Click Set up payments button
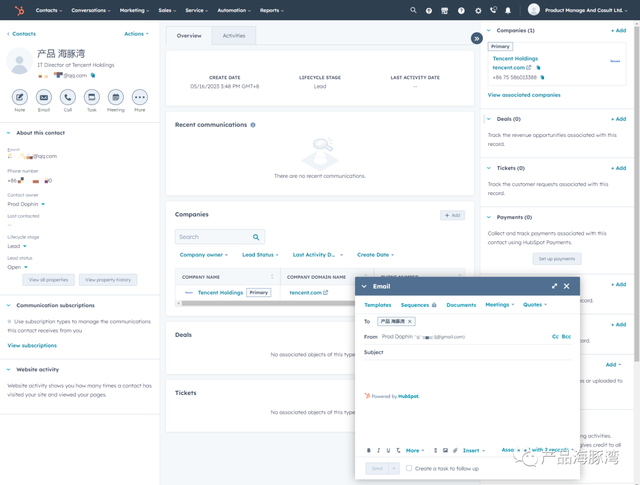640x485 pixels. pyautogui.click(x=557, y=259)
